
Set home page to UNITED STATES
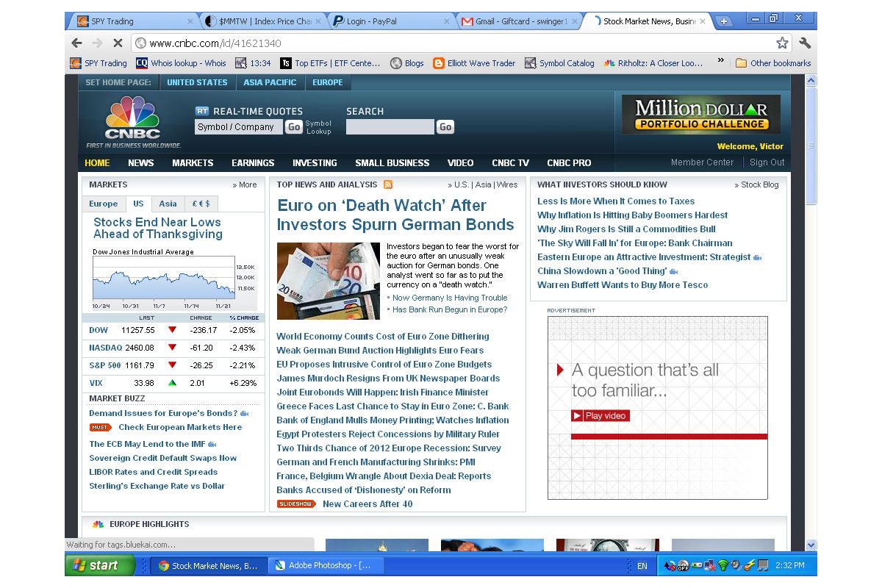[x=197, y=82]
